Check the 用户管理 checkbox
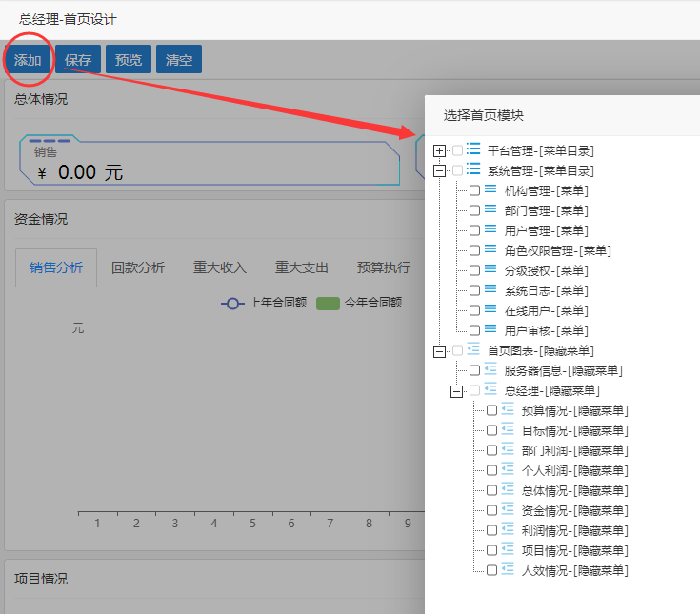 (474, 230)
